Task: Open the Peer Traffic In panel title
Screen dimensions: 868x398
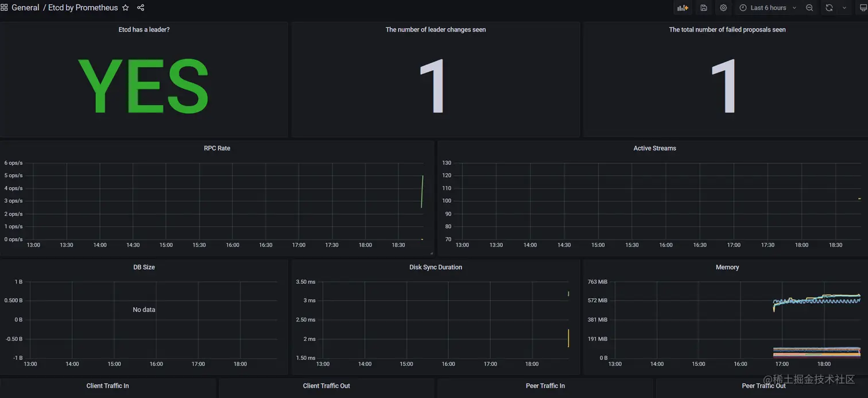Action: point(545,386)
